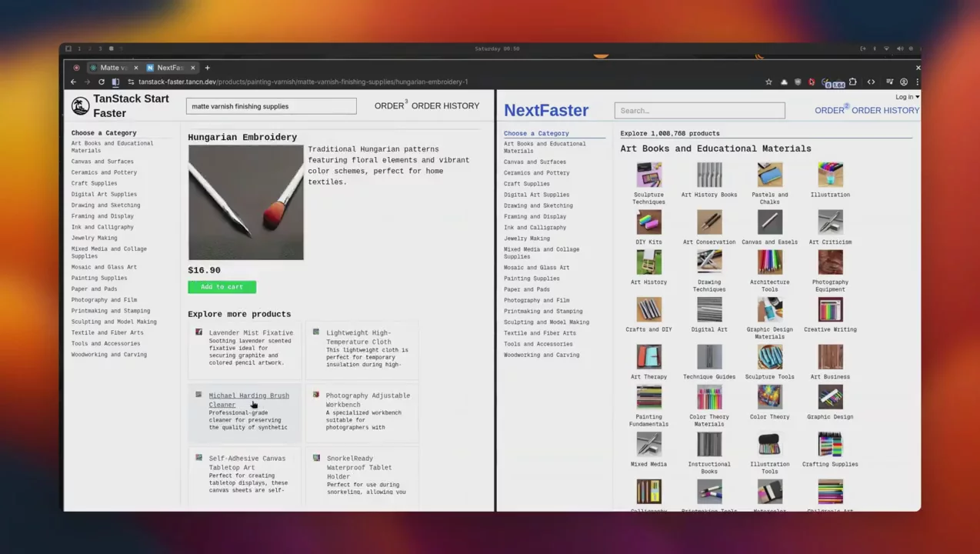980x554 pixels.
Task: Open the Color Theory Materials category icon
Action: 709,397
